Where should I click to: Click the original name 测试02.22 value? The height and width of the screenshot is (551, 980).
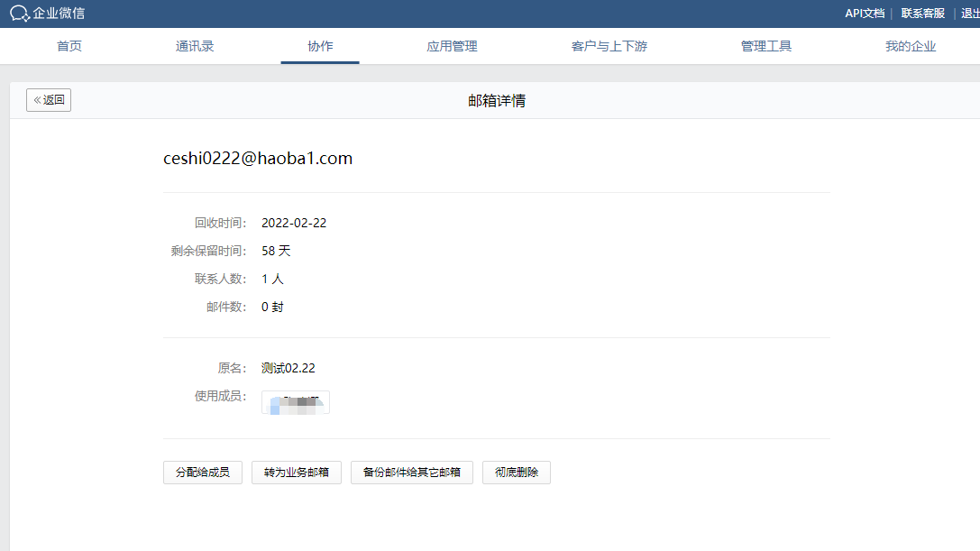(289, 368)
